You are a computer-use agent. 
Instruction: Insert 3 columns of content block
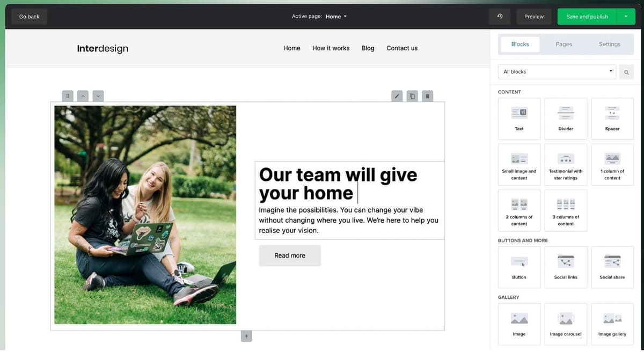[566, 210]
